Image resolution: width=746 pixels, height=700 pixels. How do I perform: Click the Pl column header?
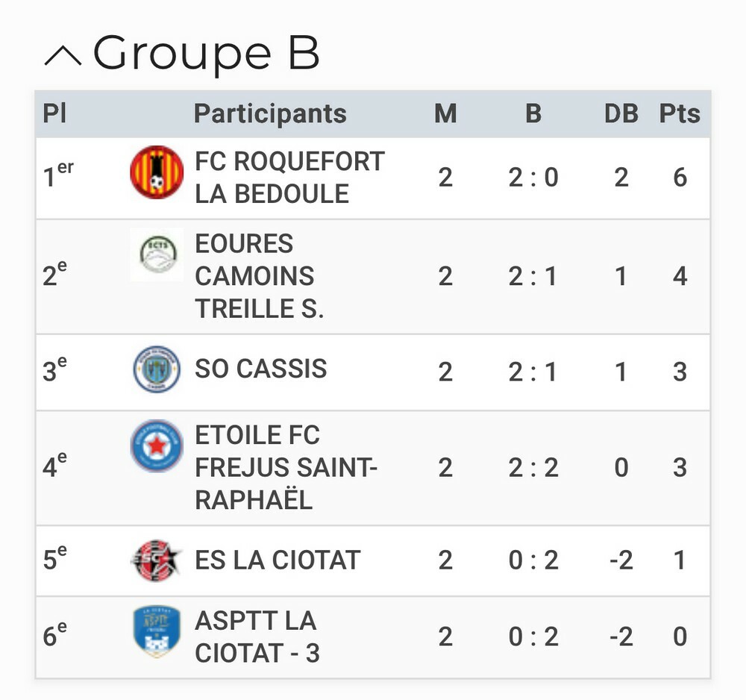tap(54, 114)
